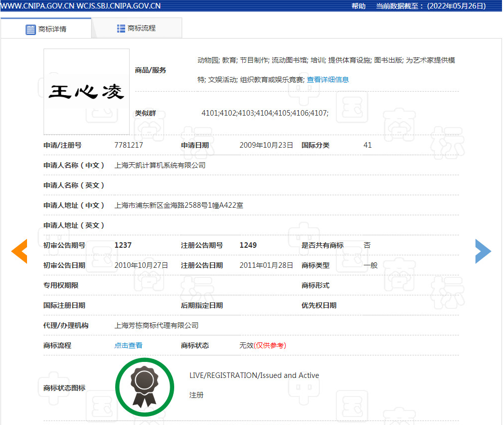Click the 商标详情 tab list icon
The width and height of the screenshot is (504, 425).
click(x=31, y=30)
